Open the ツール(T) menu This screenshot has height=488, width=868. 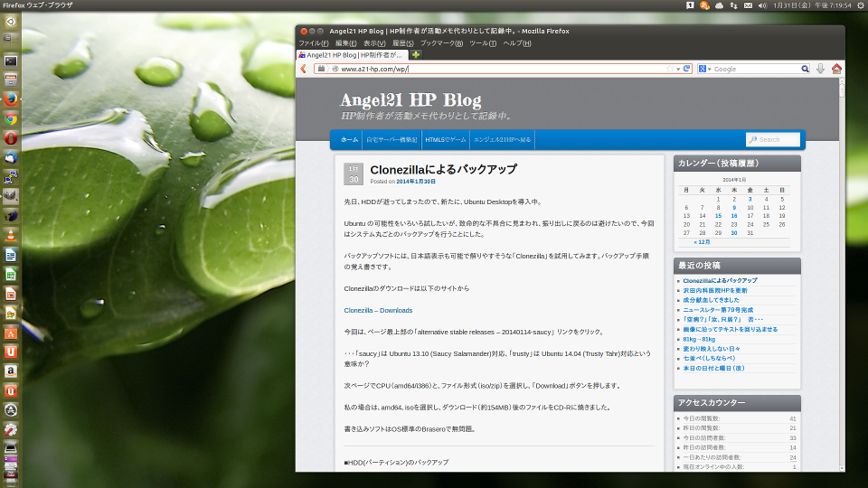[x=483, y=43]
